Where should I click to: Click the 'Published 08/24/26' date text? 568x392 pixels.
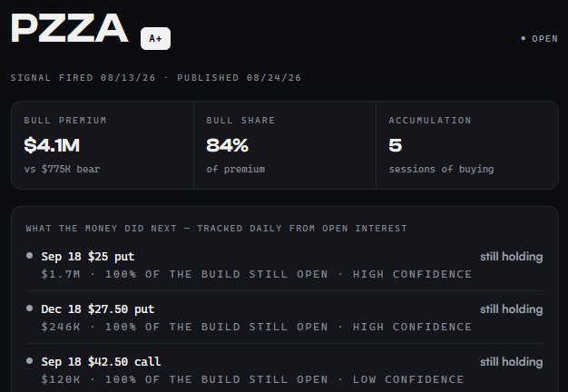tap(239, 77)
